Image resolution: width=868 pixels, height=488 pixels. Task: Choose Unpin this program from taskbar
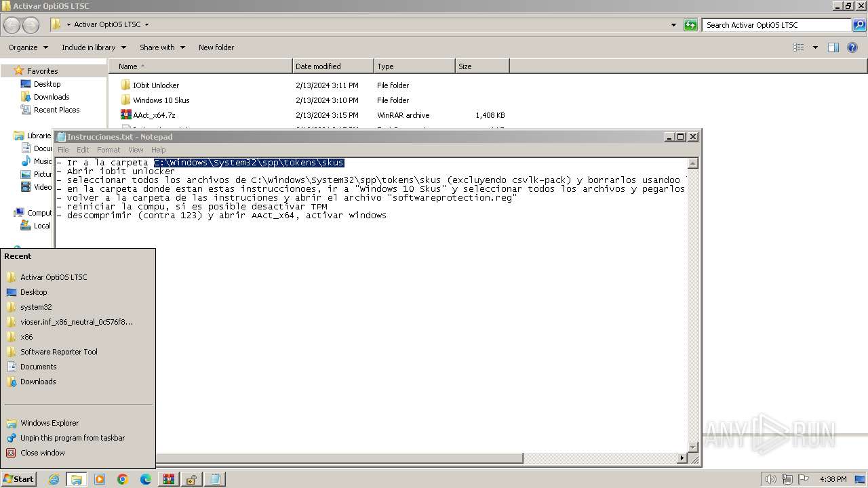click(x=78, y=438)
